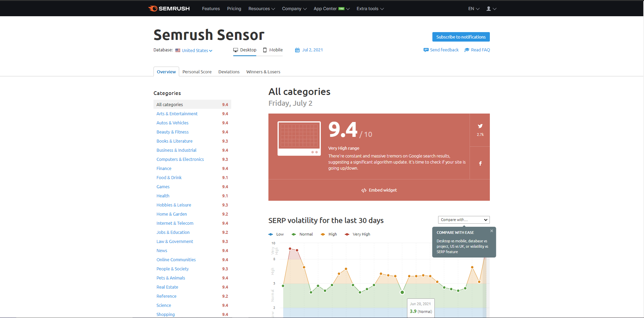644x318 pixels.
Task: Share score on Facebook icon
Action: pos(480,163)
